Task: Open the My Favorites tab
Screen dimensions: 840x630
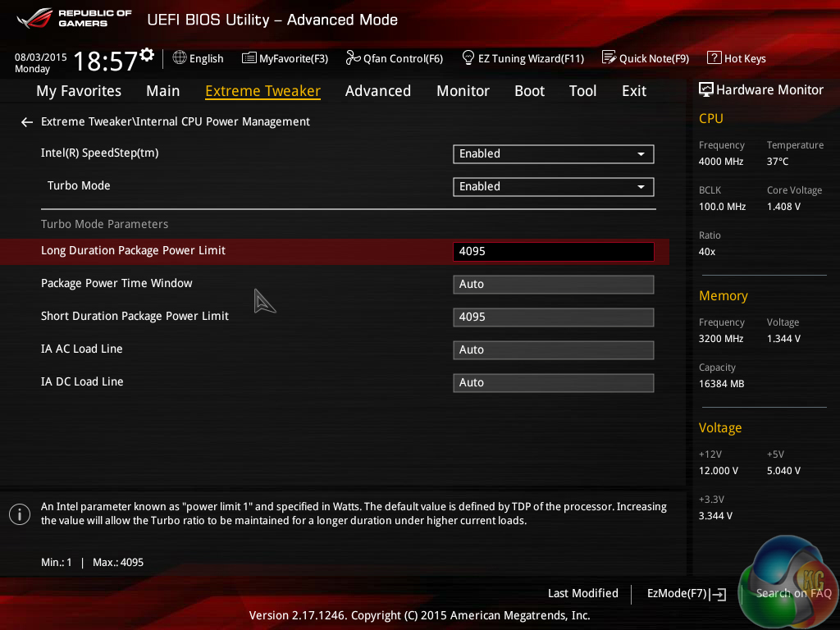Action: point(79,91)
